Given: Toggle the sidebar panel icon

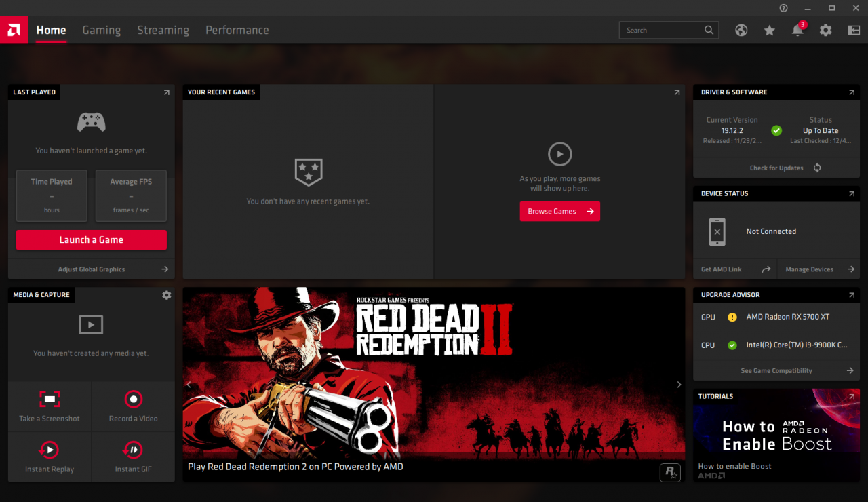Looking at the screenshot, I should pyautogui.click(x=854, y=30).
